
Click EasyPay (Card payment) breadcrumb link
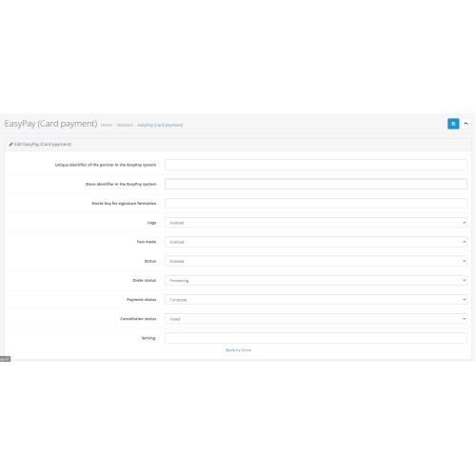(160, 125)
